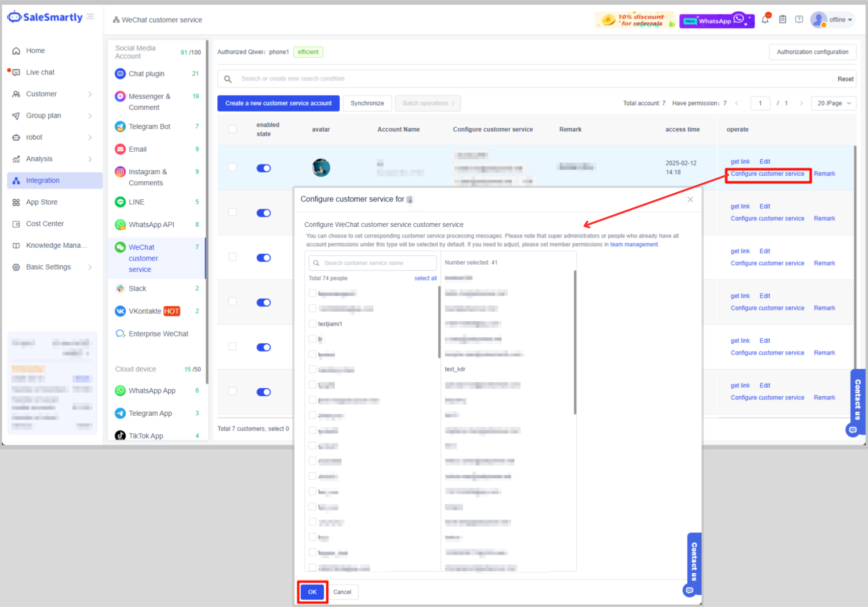Image resolution: width=868 pixels, height=607 pixels.
Task: Select the LINE channel icon
Action: 120,202
